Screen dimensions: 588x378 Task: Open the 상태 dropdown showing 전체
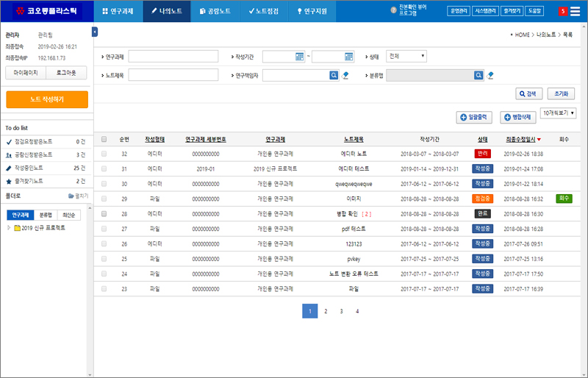click(406, 56)
